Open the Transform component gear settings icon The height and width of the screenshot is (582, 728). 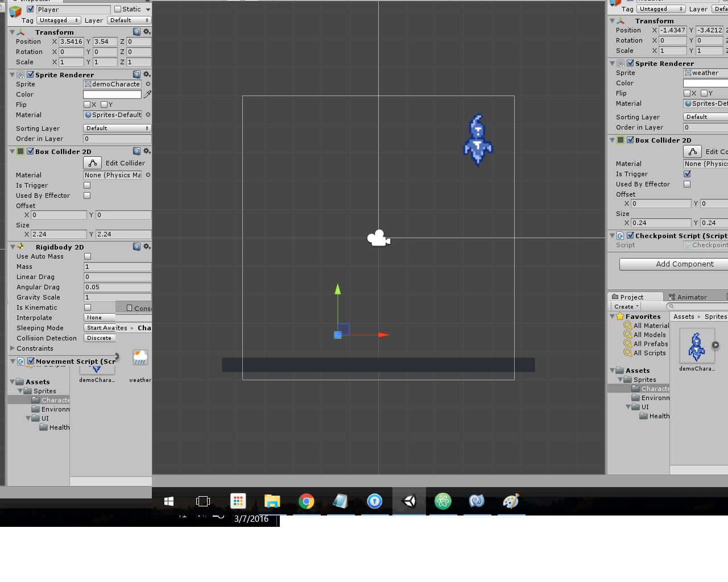coord(147,32)
